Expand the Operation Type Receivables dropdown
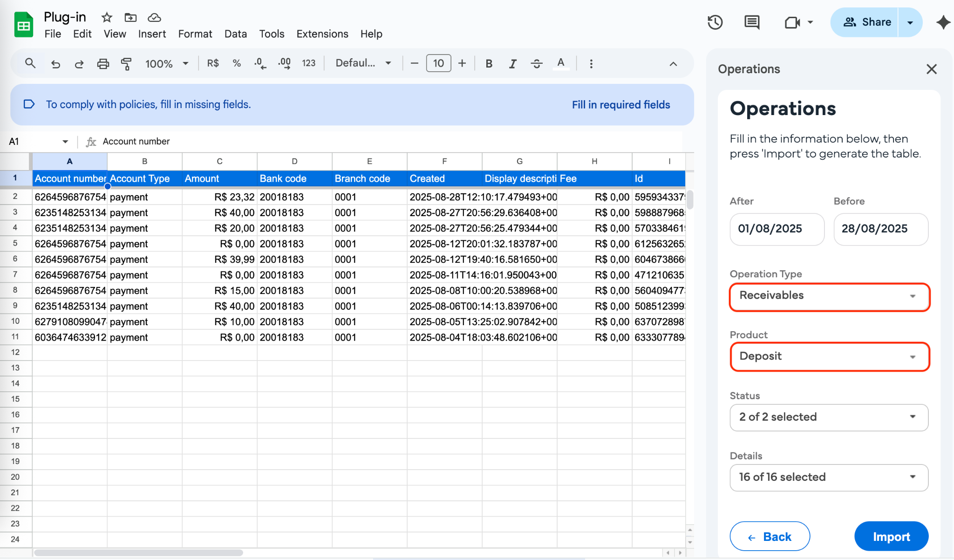Screen dimensions: 954x560 click(x=829, y=296)
